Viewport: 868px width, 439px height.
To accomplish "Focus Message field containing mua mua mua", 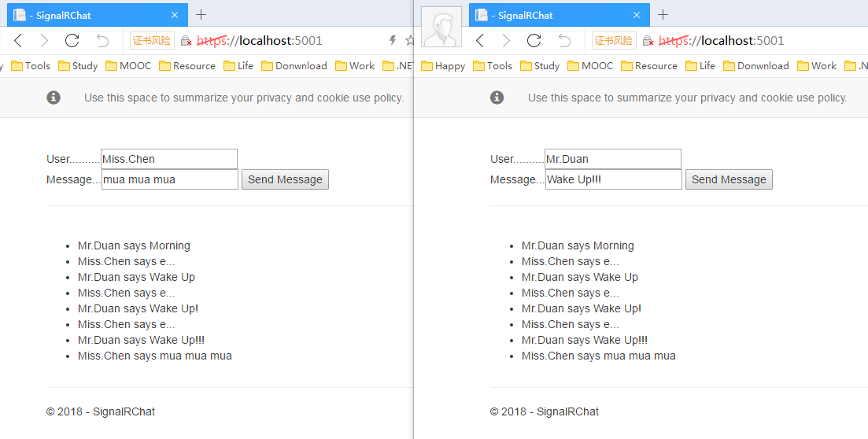I will pyautogui.click(x=170, y=179).
